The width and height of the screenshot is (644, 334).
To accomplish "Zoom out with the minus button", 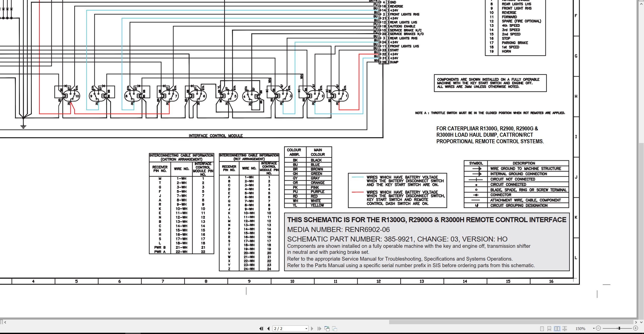I will [598, 328].
